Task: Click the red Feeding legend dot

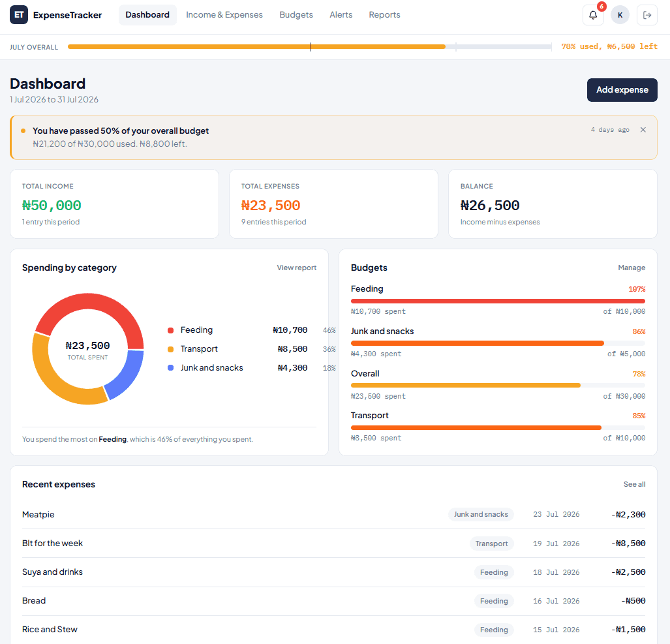Action: click(x=170, y=330)
